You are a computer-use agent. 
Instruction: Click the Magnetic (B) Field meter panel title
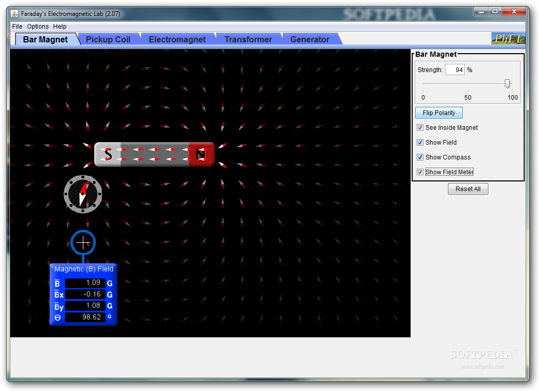pyautogui.click(x=84, y=269)
